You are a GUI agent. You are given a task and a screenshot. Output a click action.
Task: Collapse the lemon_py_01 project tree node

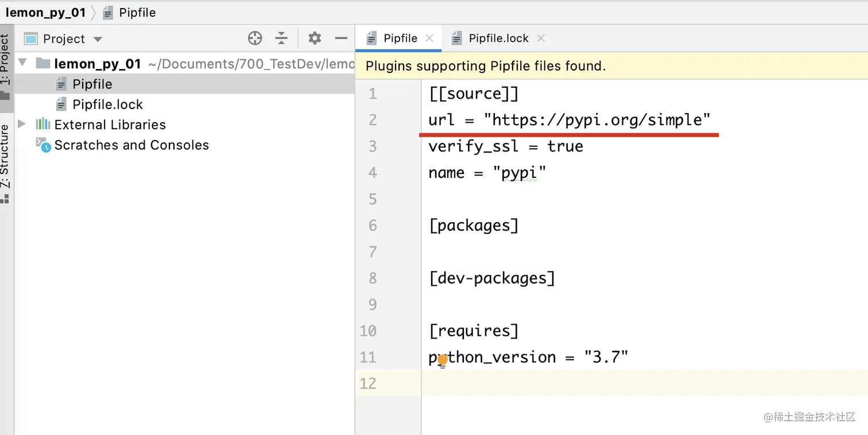click(x=22, y=64)
